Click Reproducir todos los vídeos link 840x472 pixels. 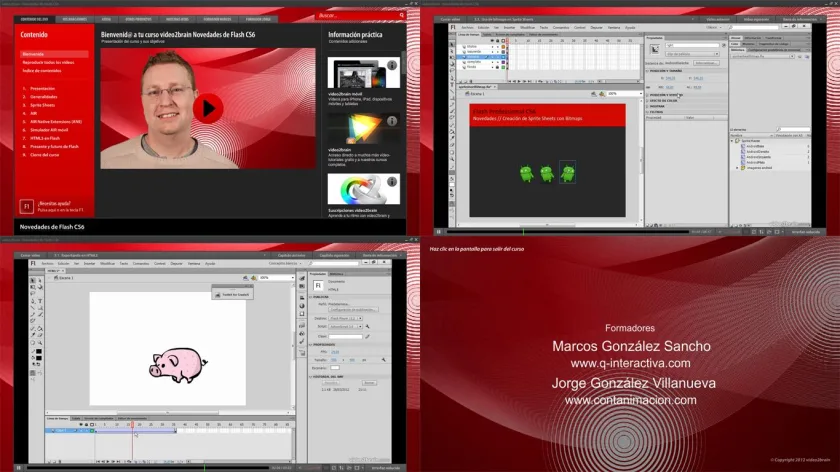point(48,62)
